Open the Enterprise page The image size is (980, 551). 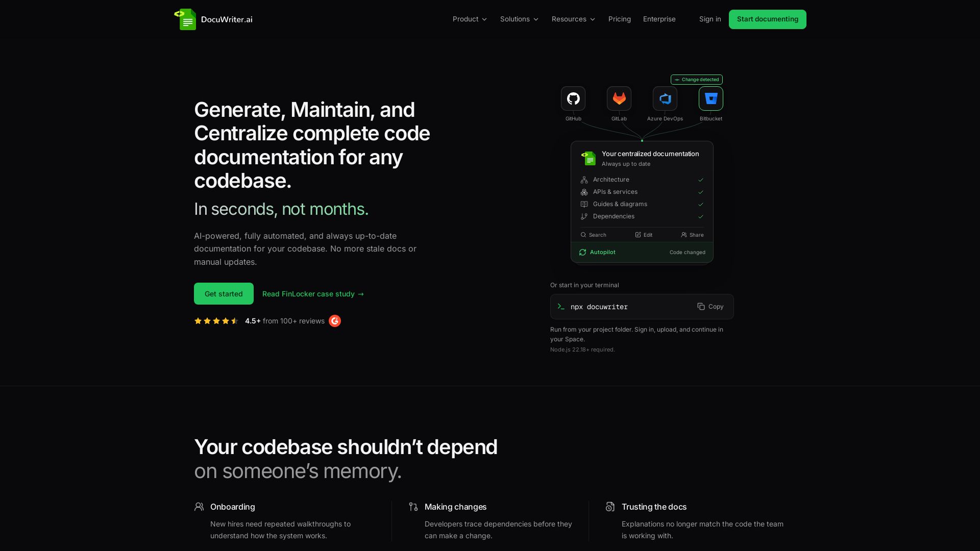pyautogui.click(x=659, y=19)
